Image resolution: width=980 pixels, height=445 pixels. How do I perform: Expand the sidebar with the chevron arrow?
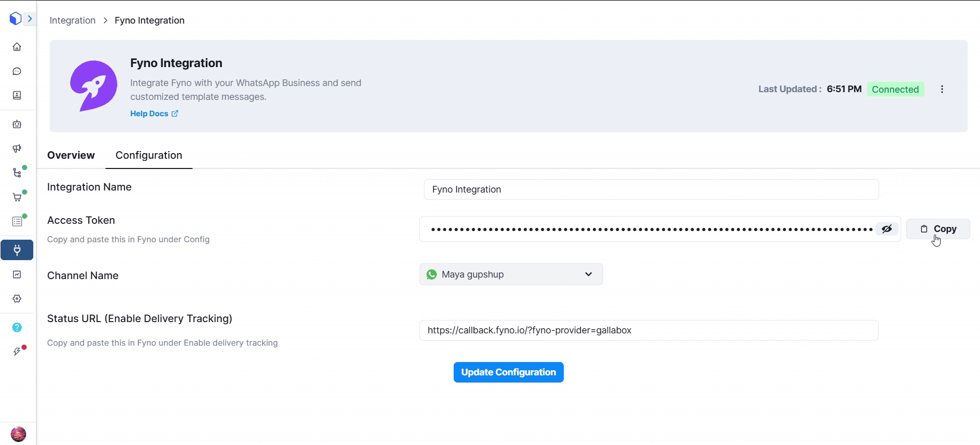click(x=30, y=19)
